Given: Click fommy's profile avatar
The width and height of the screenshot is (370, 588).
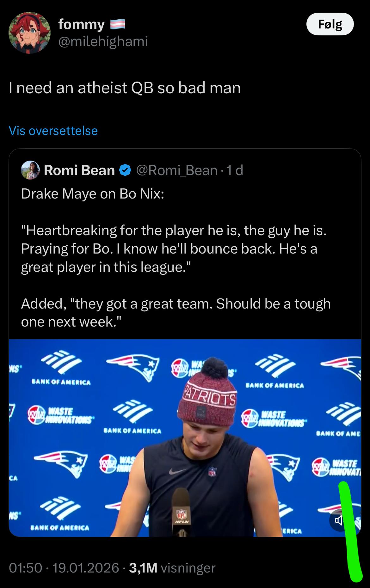Looking at the screenshot, I should coord(29,33).
